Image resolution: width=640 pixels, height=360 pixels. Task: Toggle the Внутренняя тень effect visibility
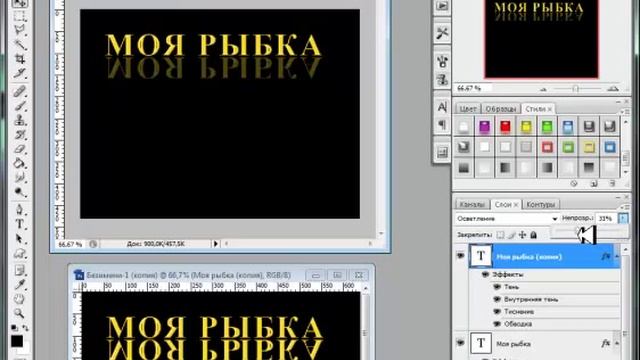pyautogui.click(x=497, y=299)
